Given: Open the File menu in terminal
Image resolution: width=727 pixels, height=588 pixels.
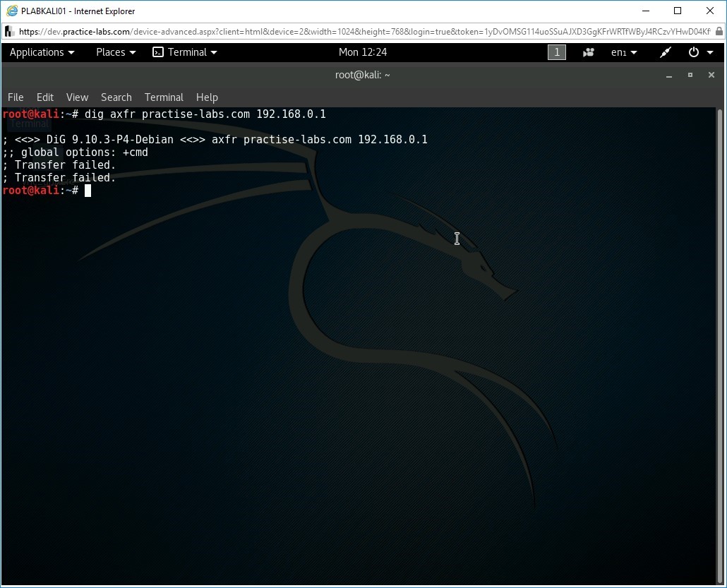Looking at the screenshot, I should click(x=16, y=97).
